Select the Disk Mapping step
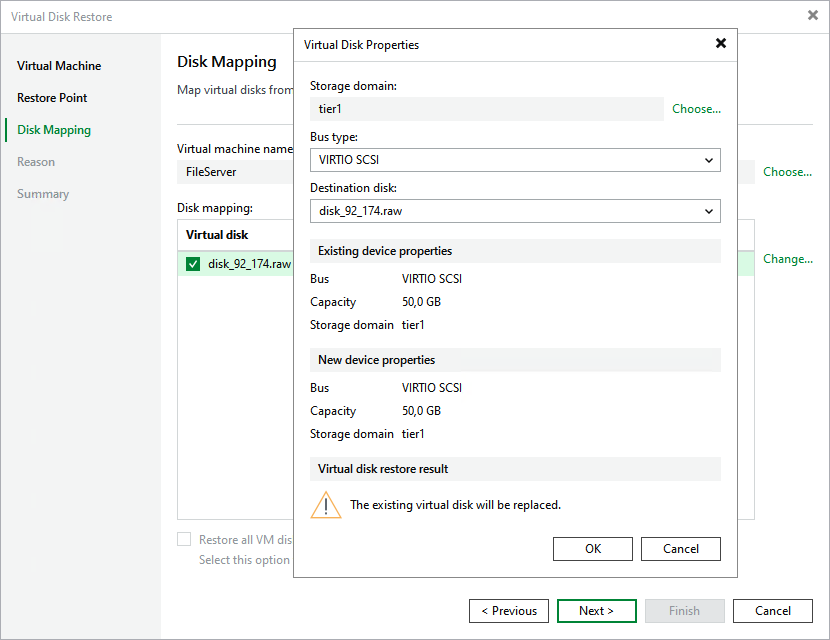 coord(53,130)
